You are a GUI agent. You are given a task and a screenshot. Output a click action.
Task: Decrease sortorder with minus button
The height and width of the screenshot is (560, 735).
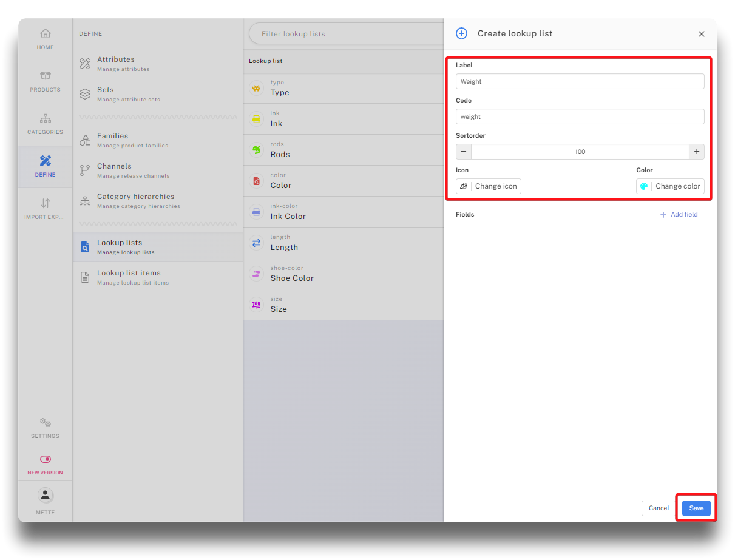[x=464, y=152]
